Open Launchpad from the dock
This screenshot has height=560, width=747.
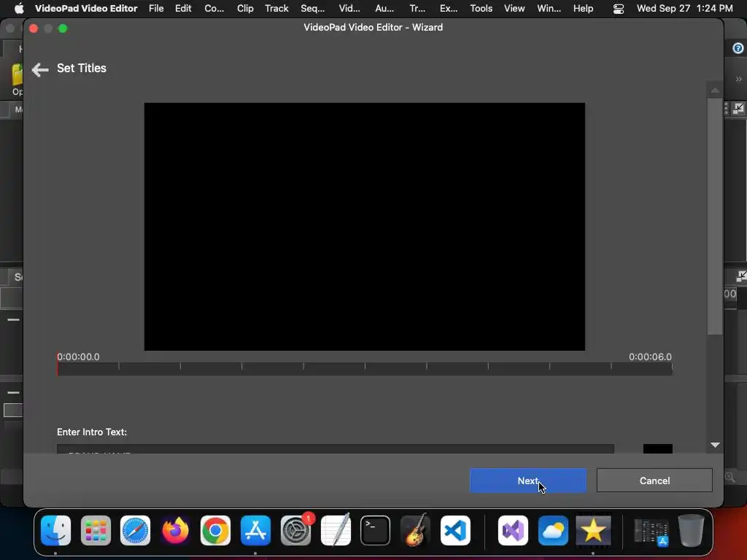[x=96, y=530]
